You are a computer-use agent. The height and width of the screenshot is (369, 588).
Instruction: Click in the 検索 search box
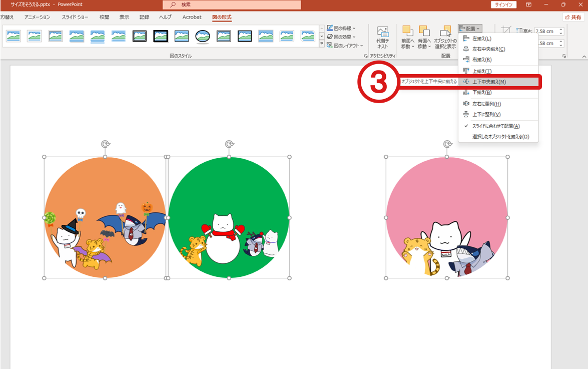tap(232, 5)
